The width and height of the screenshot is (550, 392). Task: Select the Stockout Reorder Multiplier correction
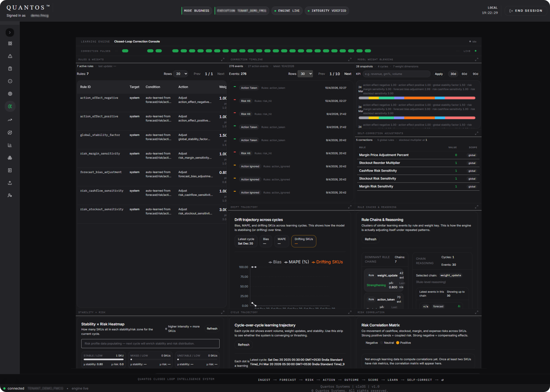[x=418, y=163]
